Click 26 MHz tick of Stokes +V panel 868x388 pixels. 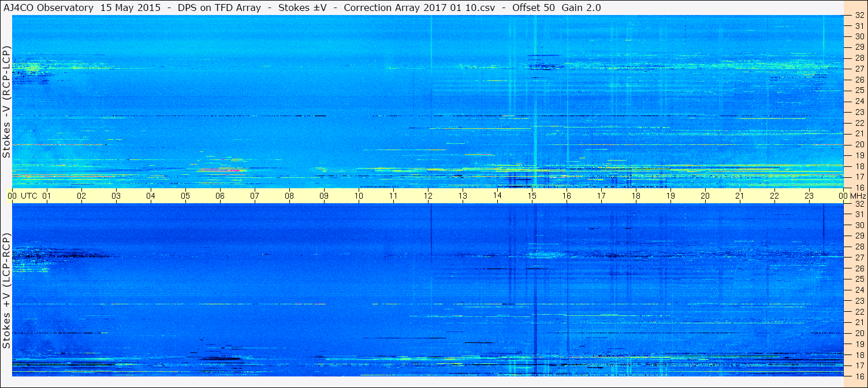(859, 268)
